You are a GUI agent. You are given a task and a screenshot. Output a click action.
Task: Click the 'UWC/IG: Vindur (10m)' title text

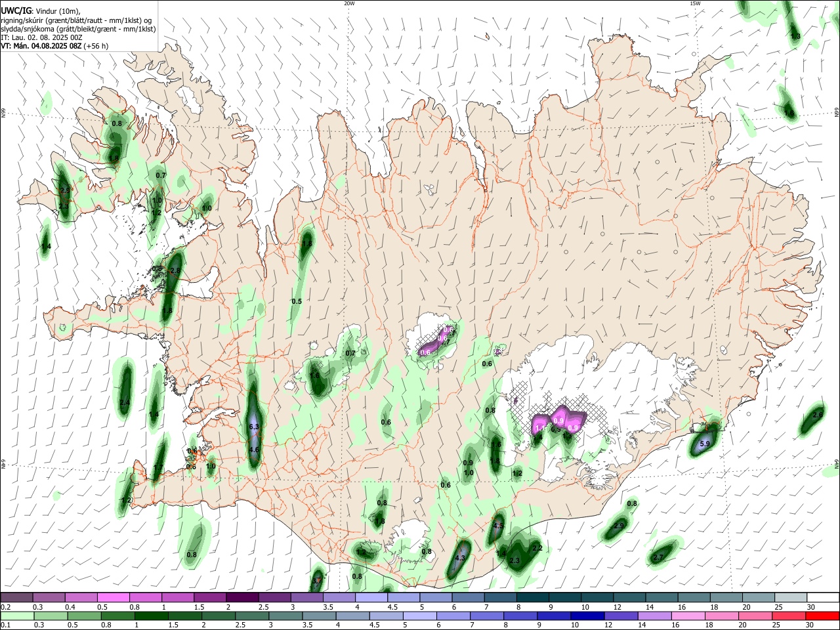click(x=40, y=11)
